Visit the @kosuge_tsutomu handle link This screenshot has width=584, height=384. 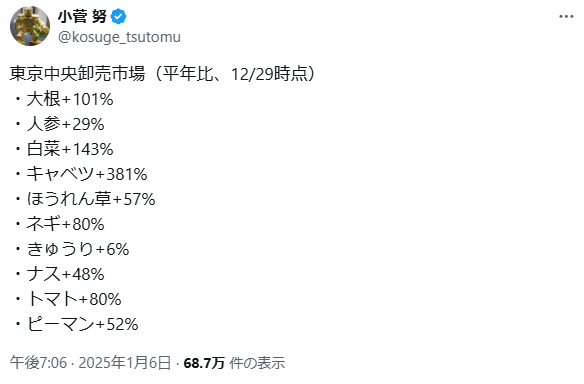119,37
